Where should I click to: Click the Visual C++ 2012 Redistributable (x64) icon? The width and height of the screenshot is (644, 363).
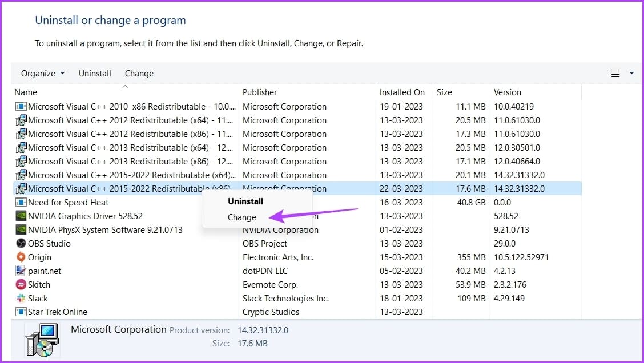pyautogui.click(x=21, y=120)
